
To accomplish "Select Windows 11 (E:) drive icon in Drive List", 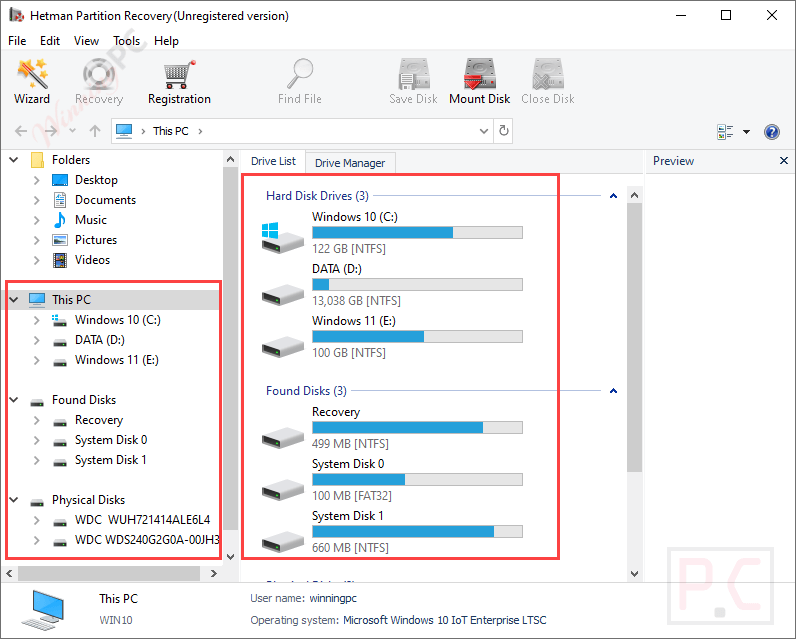I will (282, 346).
